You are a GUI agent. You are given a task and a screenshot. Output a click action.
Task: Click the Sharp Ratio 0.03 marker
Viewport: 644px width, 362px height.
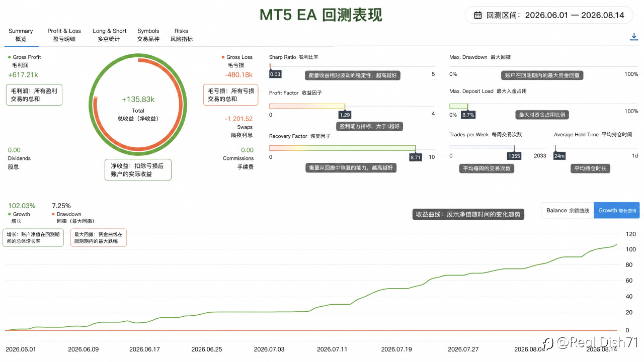coord(275,74)
